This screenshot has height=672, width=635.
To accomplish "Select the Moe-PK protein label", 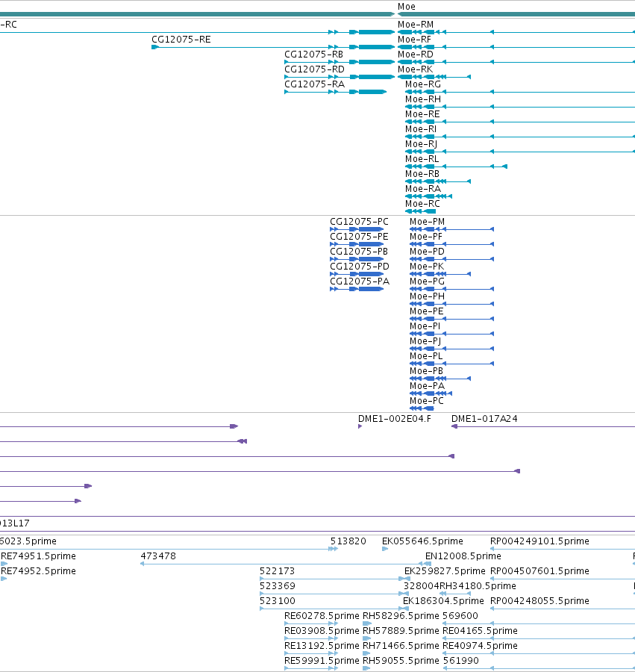I will tap(427, 267).
